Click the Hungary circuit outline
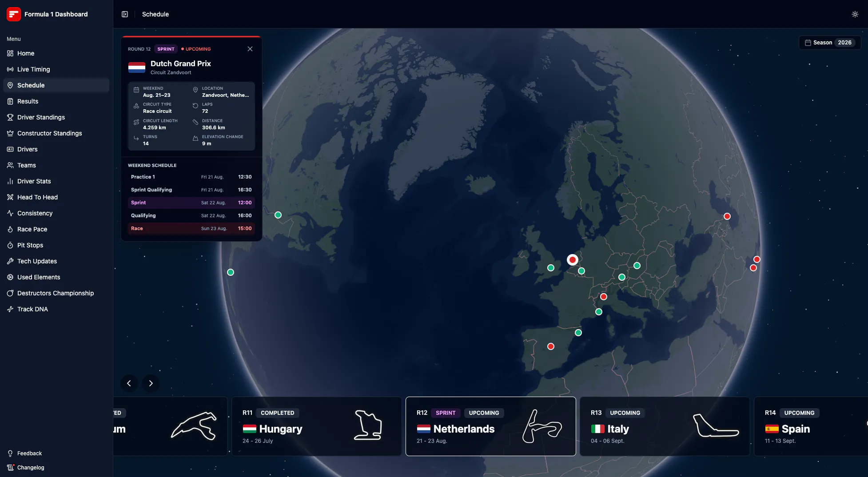The width and height of the screenshot is (868, 477). (368, 425)
